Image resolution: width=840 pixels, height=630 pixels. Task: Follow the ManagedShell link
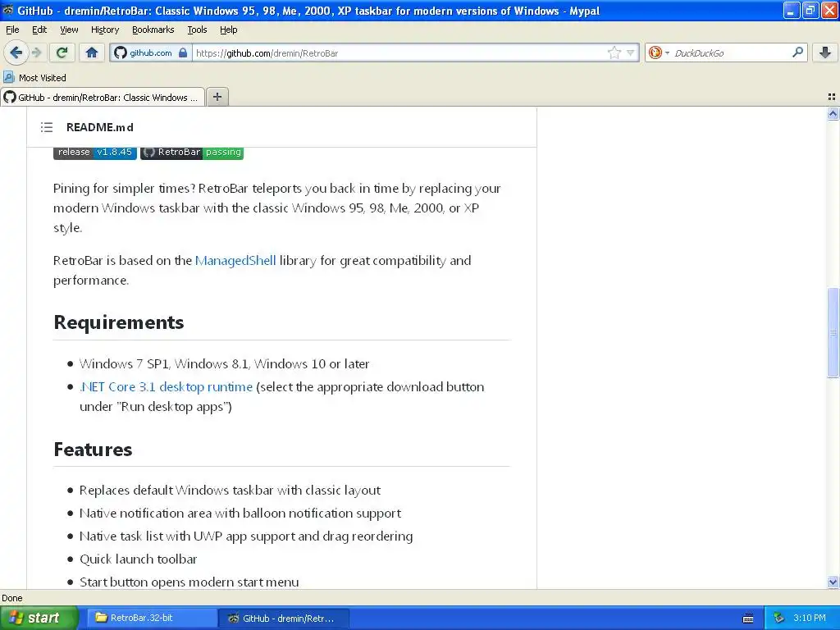click(x=235, y=260)
